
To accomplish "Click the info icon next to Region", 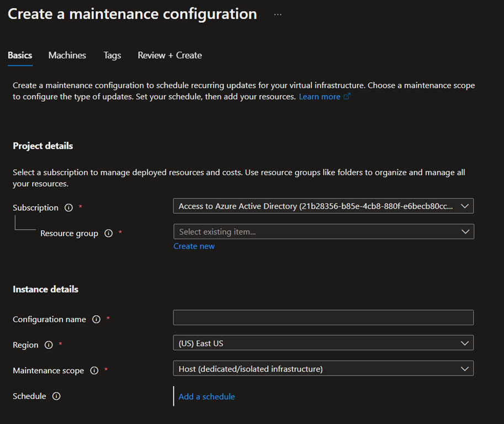I will coord(49,345).
